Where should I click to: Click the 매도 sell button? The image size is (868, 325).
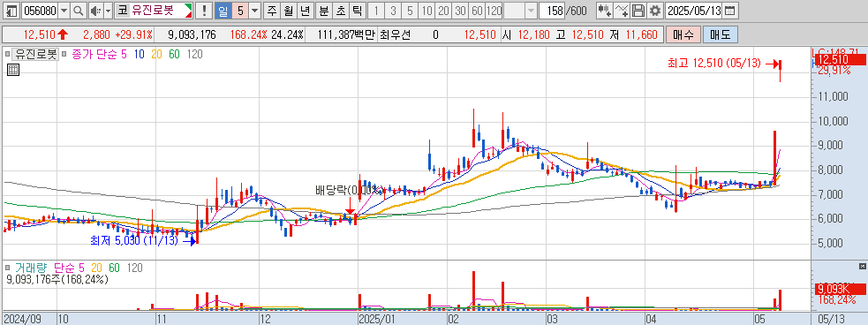tap(721, 34)
